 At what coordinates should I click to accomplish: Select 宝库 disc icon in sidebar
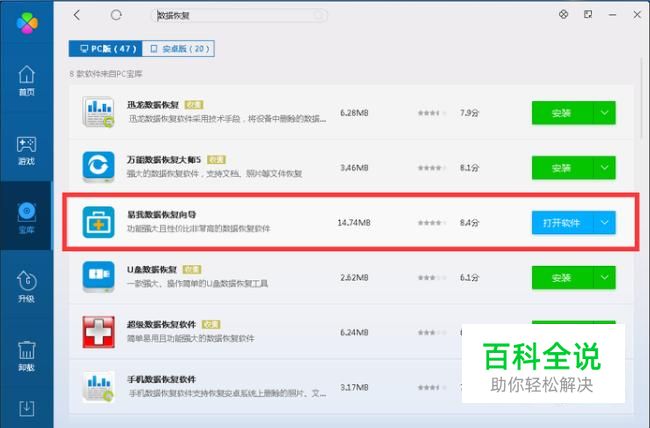click(27, 218)
